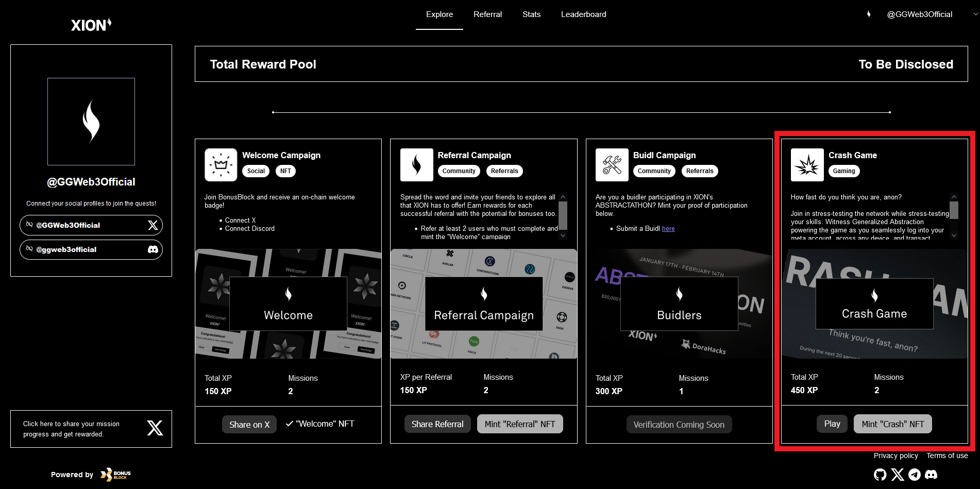The image size is (980, 489).
Task: Click the checked "Welcome" NFT status
Action: (x=320, y=424)
